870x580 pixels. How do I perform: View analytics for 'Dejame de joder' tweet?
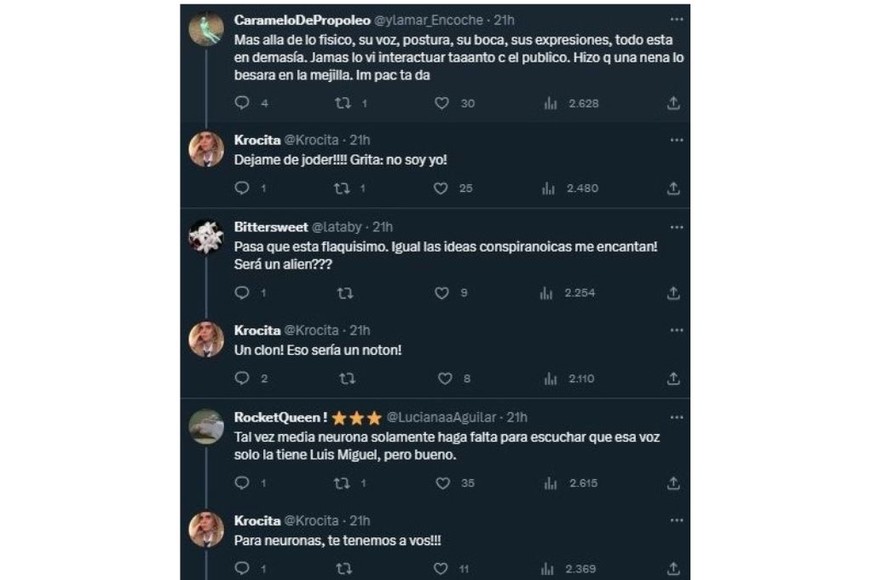548,188
